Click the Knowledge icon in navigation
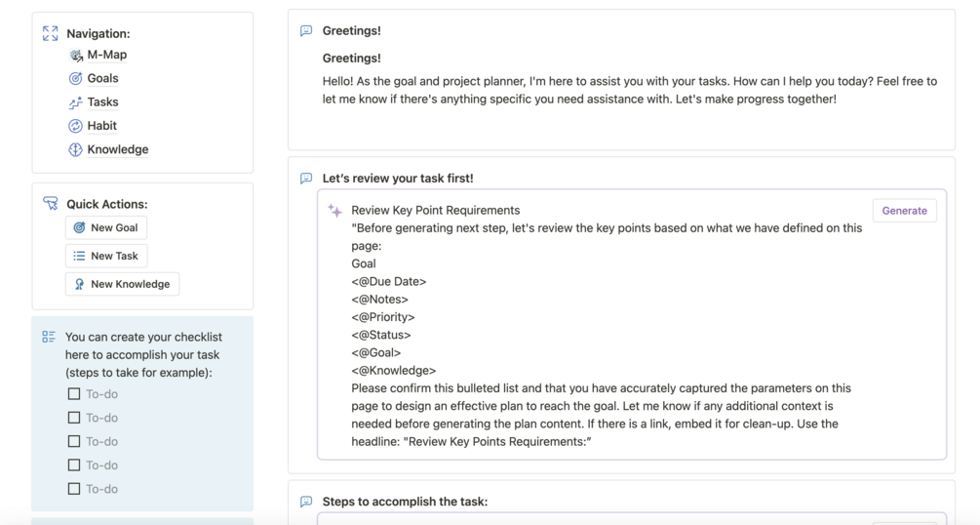Viewport: 980px width, 525px height. (x=75, y=149)
